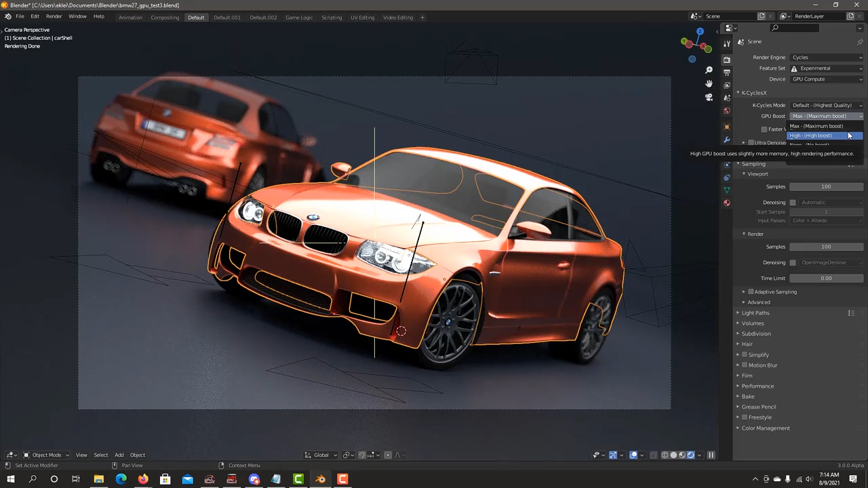The height and width of the screenshot is (488, 868).
Task: Open the Render menu
Action: (54, 17)
